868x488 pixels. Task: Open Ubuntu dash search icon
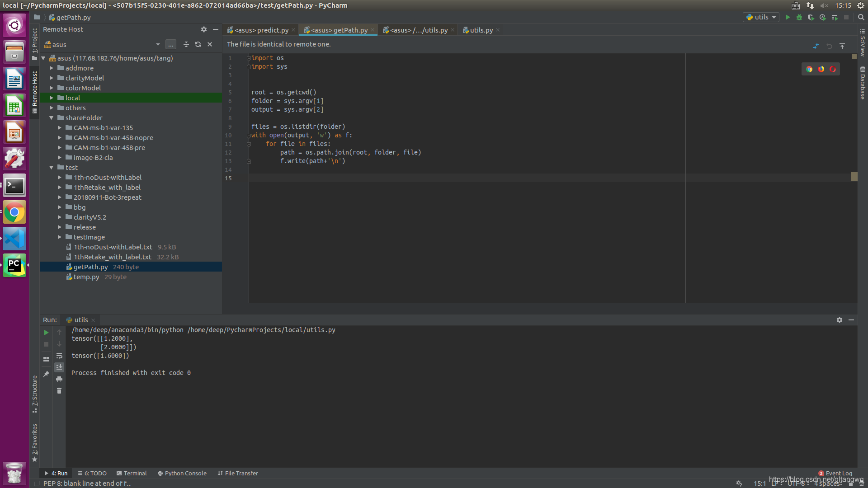click(14, 25)
